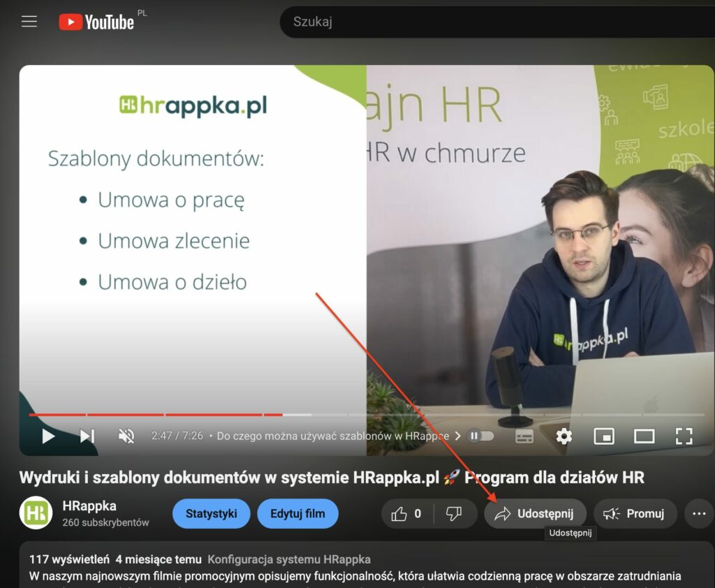The width and height of the screenshot is (715, 588).
Task: Open more actions three-dot menu
Action: click(x=699, y=514)
